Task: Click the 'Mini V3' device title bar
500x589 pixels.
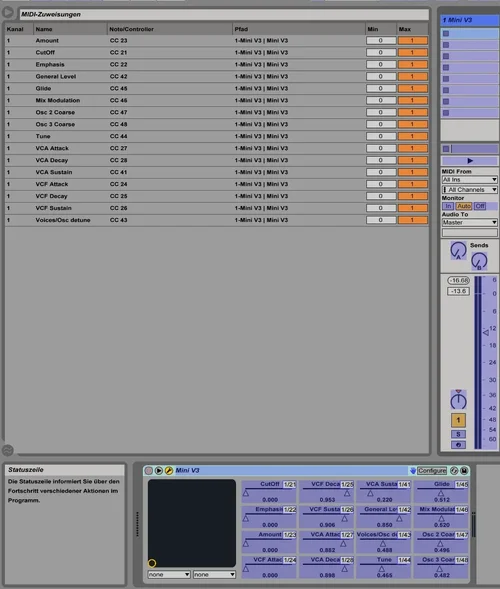Action: coord(291,470)
